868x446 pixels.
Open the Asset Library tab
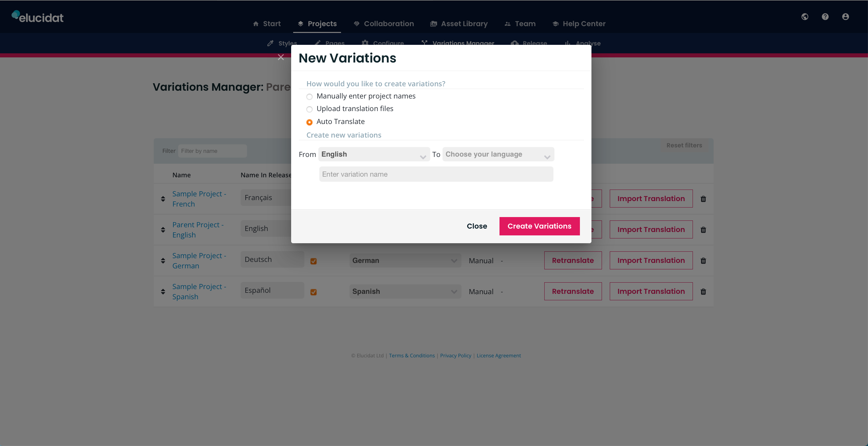[x=459, y=24]
